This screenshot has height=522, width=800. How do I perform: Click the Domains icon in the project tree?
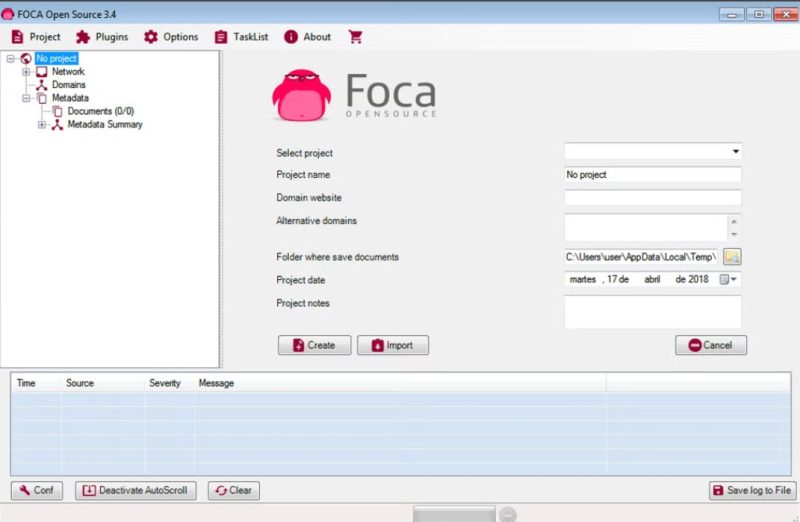click(42, 85)
